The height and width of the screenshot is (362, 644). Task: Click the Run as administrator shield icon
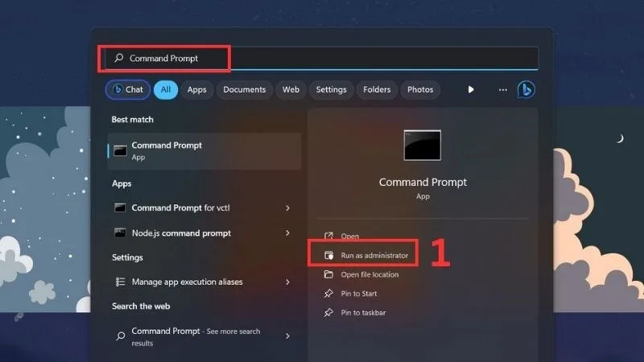point(328,255)
